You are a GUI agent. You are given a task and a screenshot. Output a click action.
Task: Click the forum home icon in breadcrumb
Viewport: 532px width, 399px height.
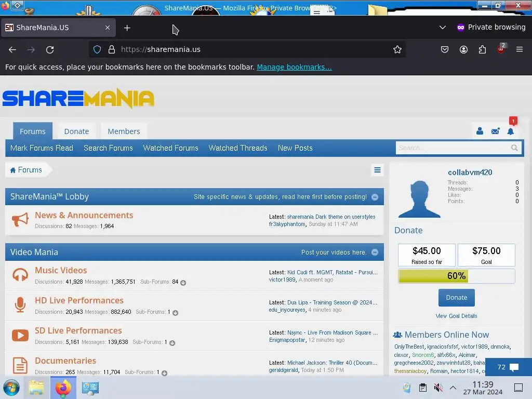(13, 170)
